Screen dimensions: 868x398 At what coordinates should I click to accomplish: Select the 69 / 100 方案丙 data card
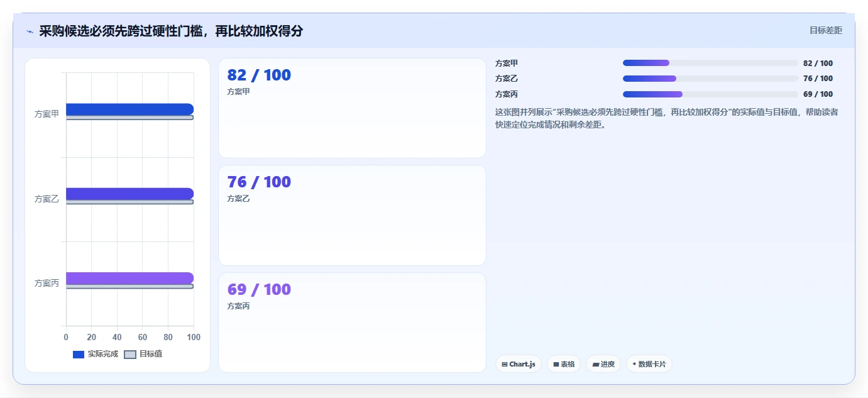(x=352, y=323)
